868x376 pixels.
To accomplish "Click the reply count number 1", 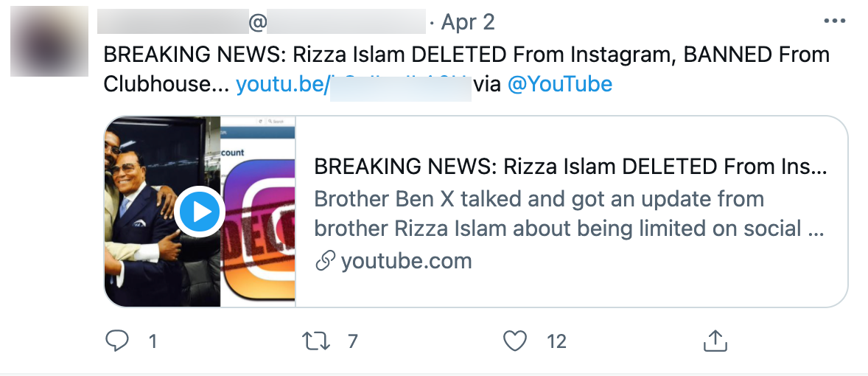I will pyautogui.click(x=153, y=341).
